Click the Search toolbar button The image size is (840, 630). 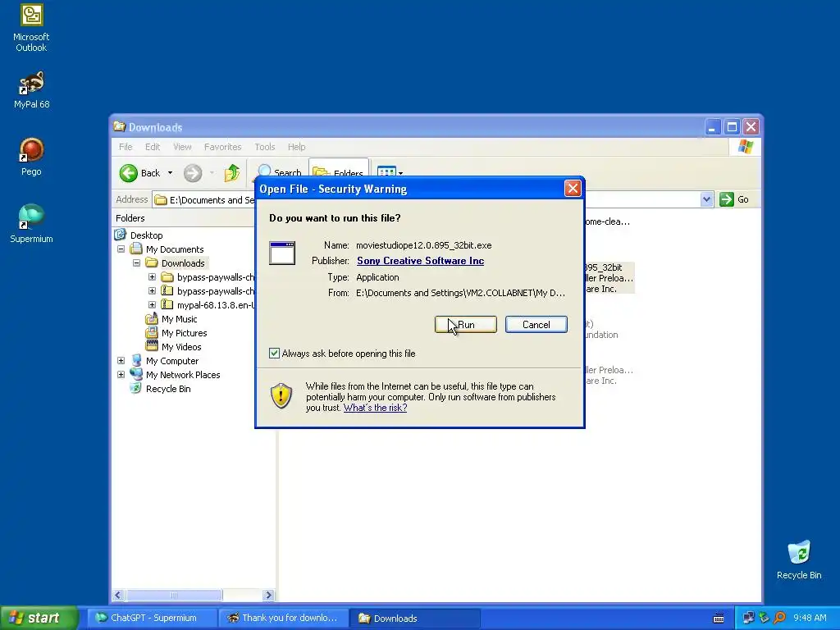pyautogui.click(x=279, y=172)
